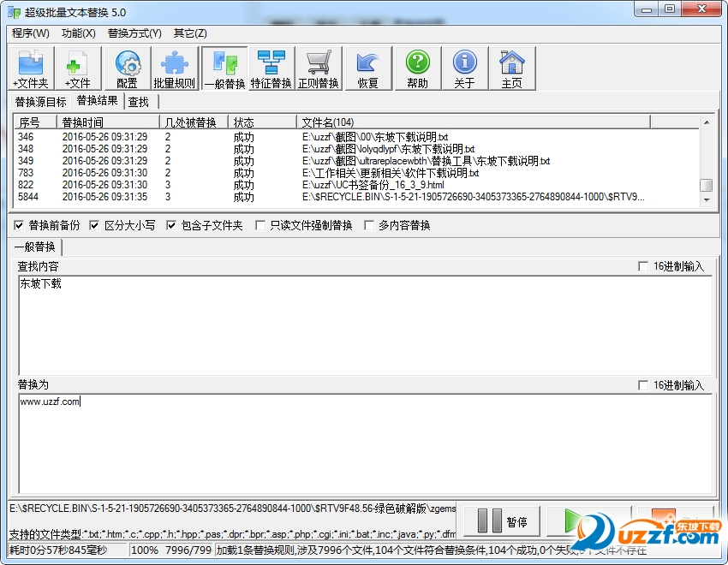Click into 替换为 text box
The image size is (728, 565).
coord(365,444)
